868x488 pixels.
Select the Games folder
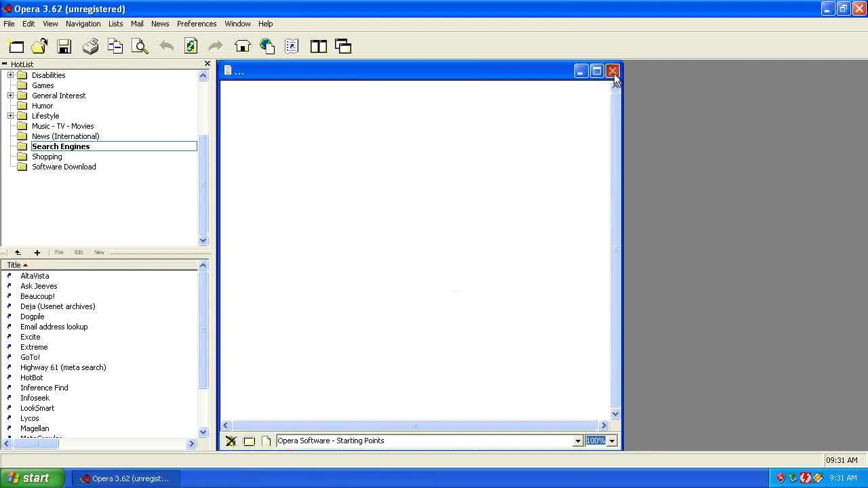[43, 85]
